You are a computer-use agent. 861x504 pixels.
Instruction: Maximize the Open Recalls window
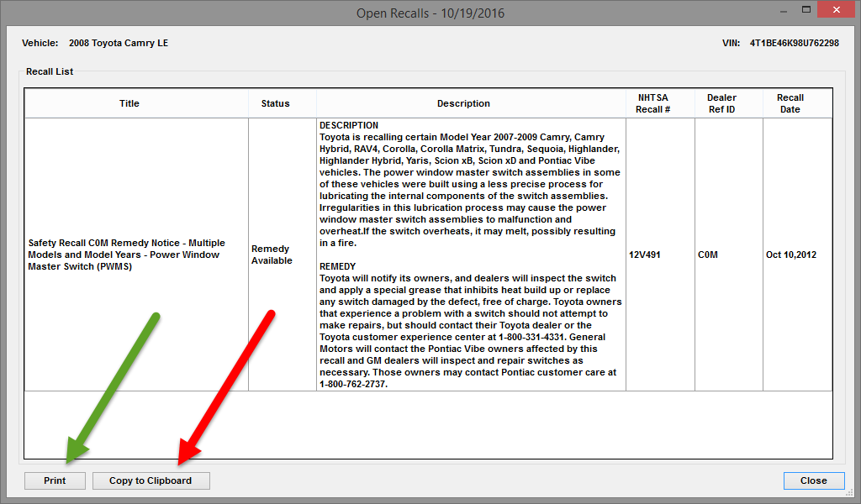pyautogui.click(x=806, y=10)
